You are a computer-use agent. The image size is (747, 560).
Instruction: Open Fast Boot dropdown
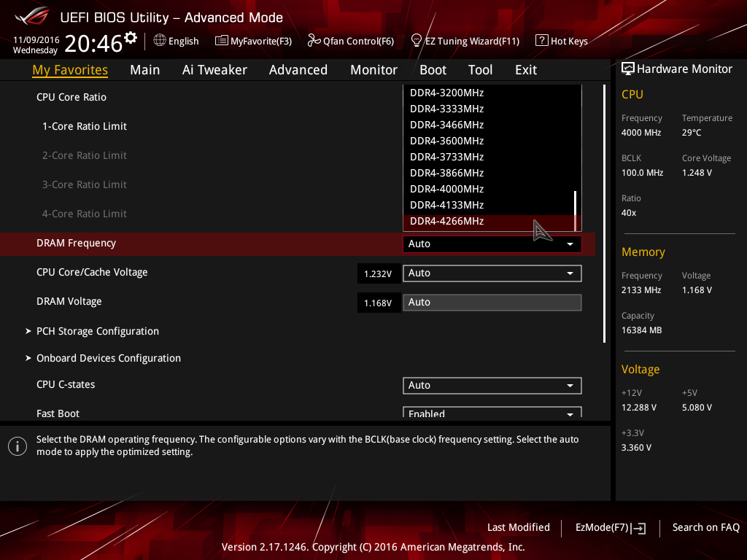[x=492, y=412]
